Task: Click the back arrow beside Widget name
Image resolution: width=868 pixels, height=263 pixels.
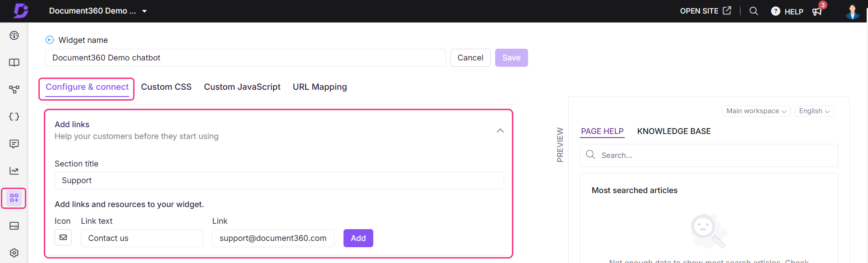Action: (x=50, y=40)
